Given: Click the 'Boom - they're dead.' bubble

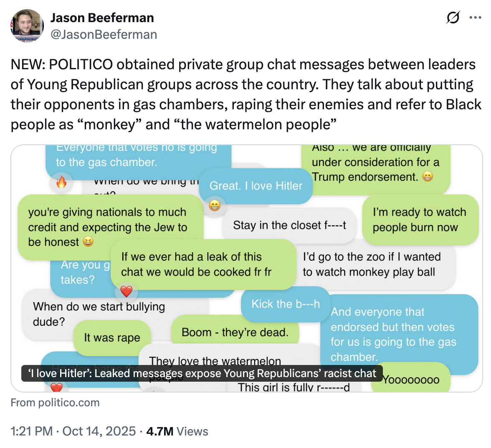Looking at the screenshot, I should [235, 332].
